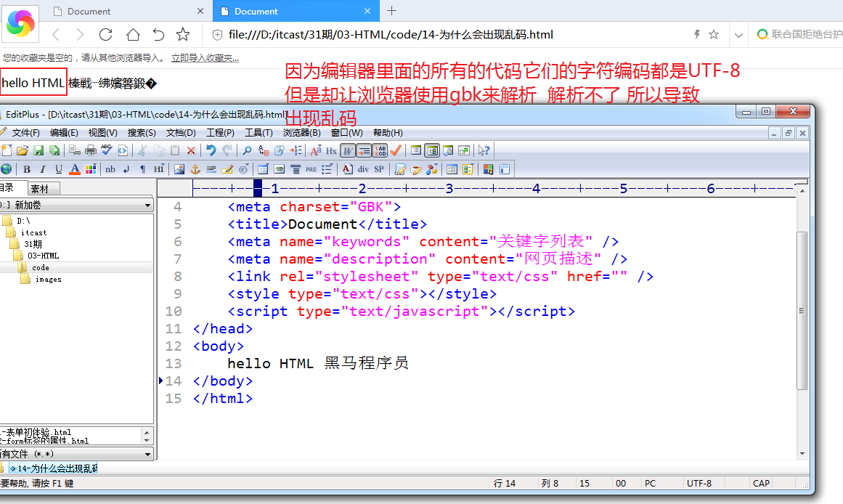Open the 工具(T) menu
Screen dimensions: 843x504
click(258, 133)
